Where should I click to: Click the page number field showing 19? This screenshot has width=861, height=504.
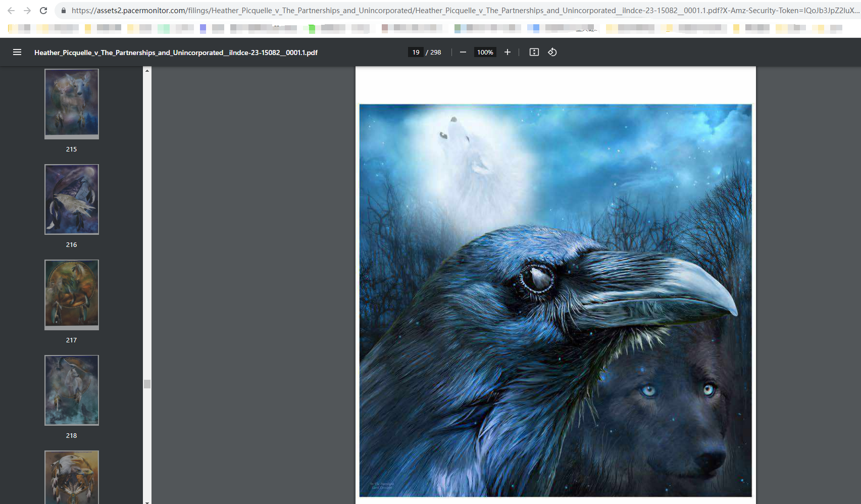pyautogui.click(x=416, y=52)
